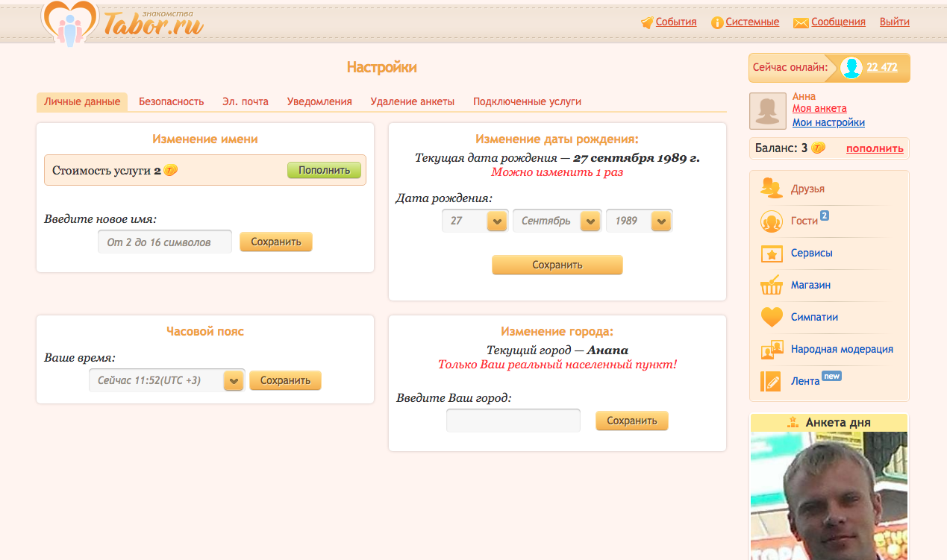Click the megaphone icon beside События
947x560 pixels.
click(x=647, y=22)
